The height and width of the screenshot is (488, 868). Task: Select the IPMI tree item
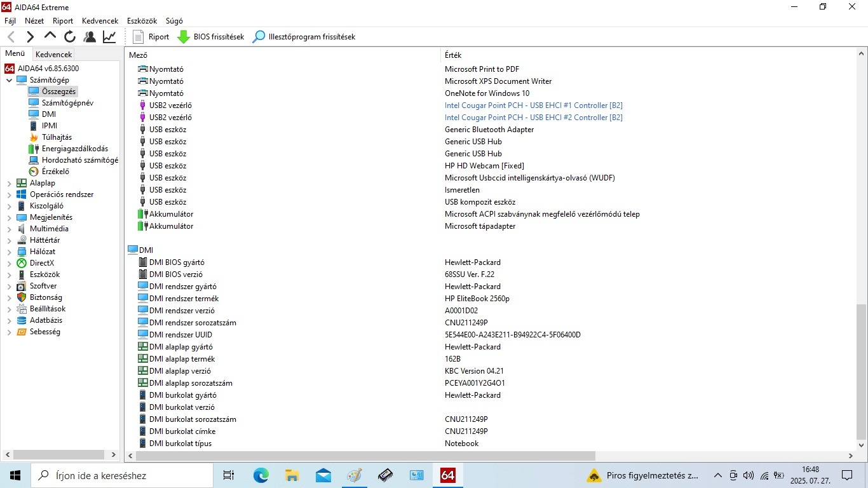[50, 126]
